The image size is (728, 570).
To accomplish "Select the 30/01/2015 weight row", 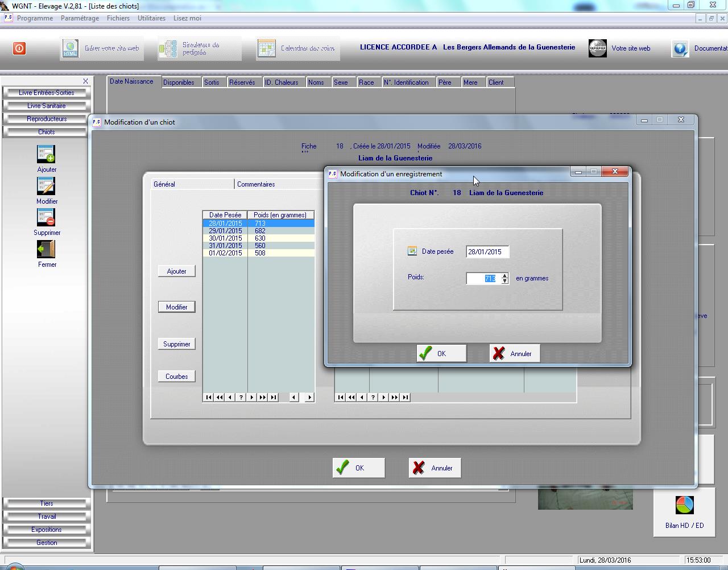I will 225,238.
